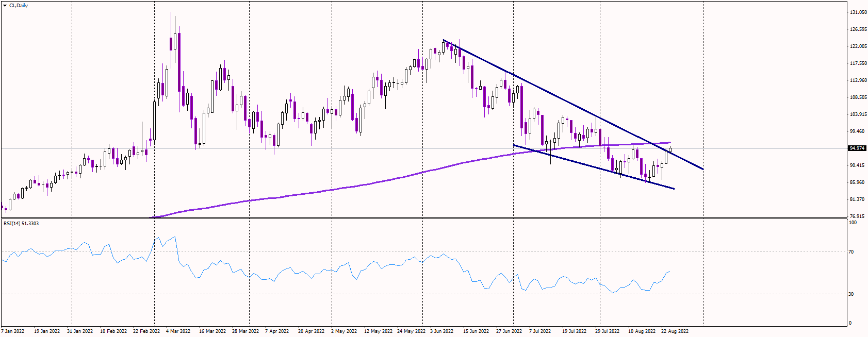Select the 126.595 price axis label
The width and height of the screenshot is (868, 337).
tap(858, 29)
